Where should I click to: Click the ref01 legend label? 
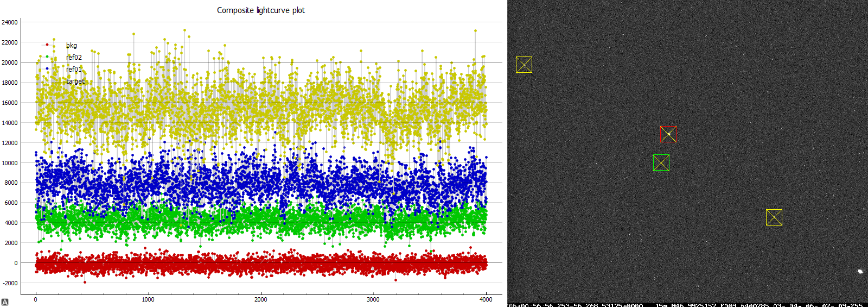(74, 69)
